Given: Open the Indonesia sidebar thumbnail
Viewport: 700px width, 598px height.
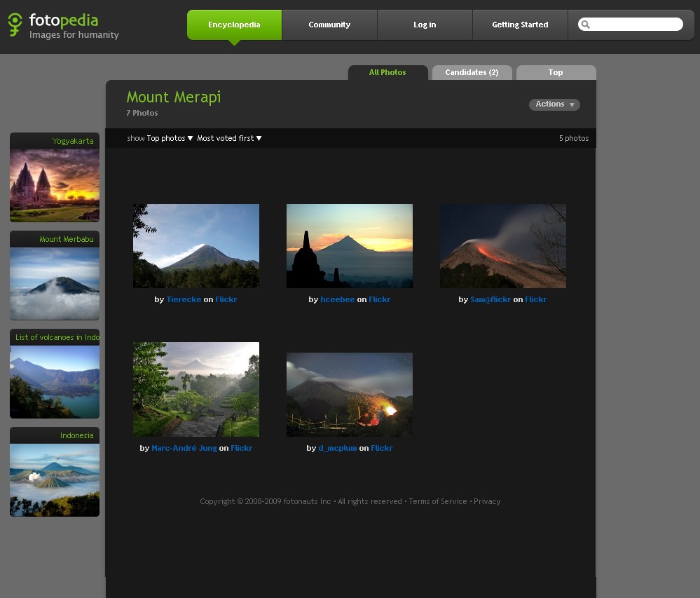Looking at the screenshot, I should click(x=55, y=480).
